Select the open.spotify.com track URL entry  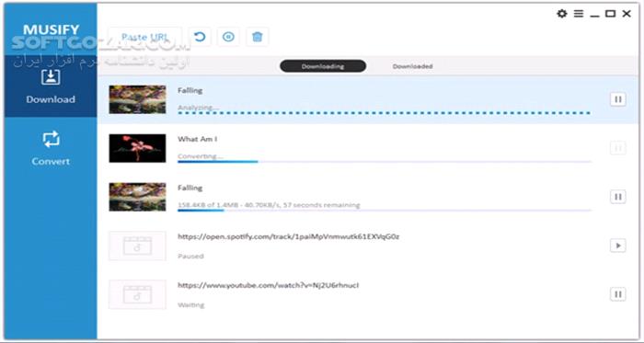(x=289, y=236)
